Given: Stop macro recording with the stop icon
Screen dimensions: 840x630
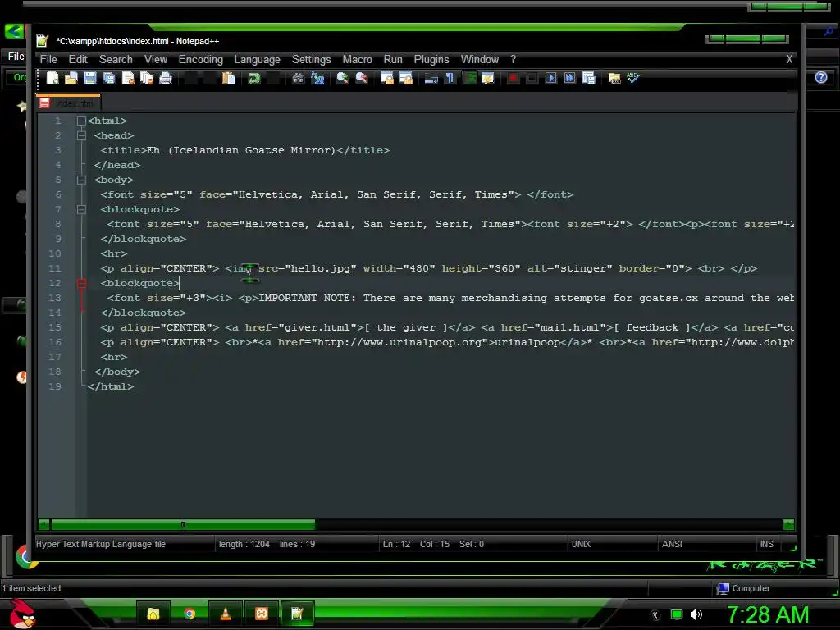Looking at the screenshot, I should point(532,78).
